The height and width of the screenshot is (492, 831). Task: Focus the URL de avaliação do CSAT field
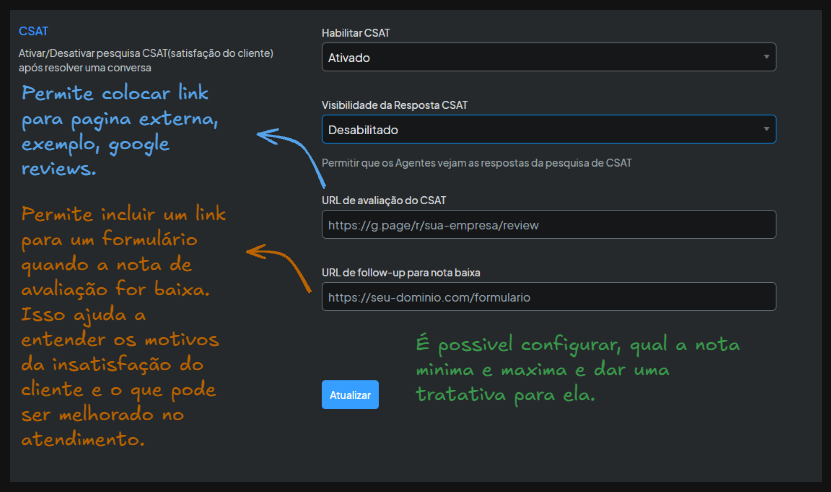[x=548, y=225]
